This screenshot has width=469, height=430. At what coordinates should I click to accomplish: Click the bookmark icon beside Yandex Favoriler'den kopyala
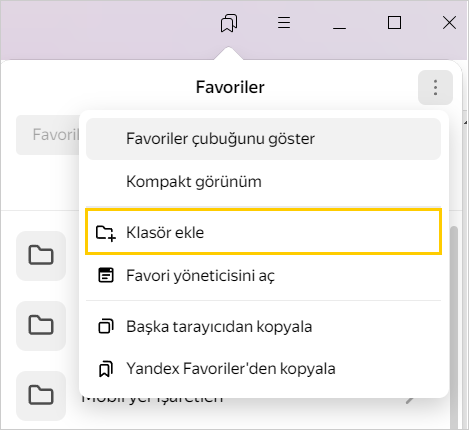pos(106,369)
